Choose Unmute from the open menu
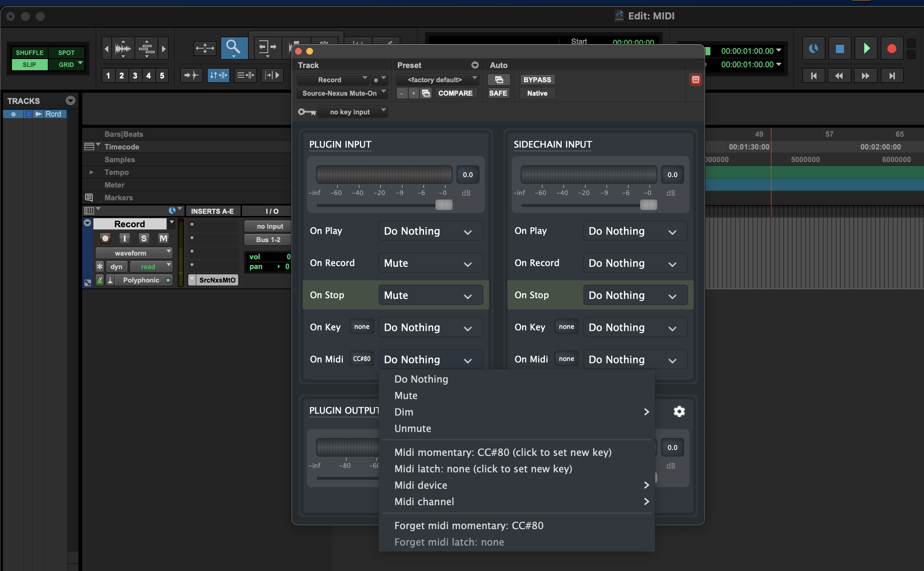Image resolution: width=924 pixels, height=571 pixels. click(413, 429)
